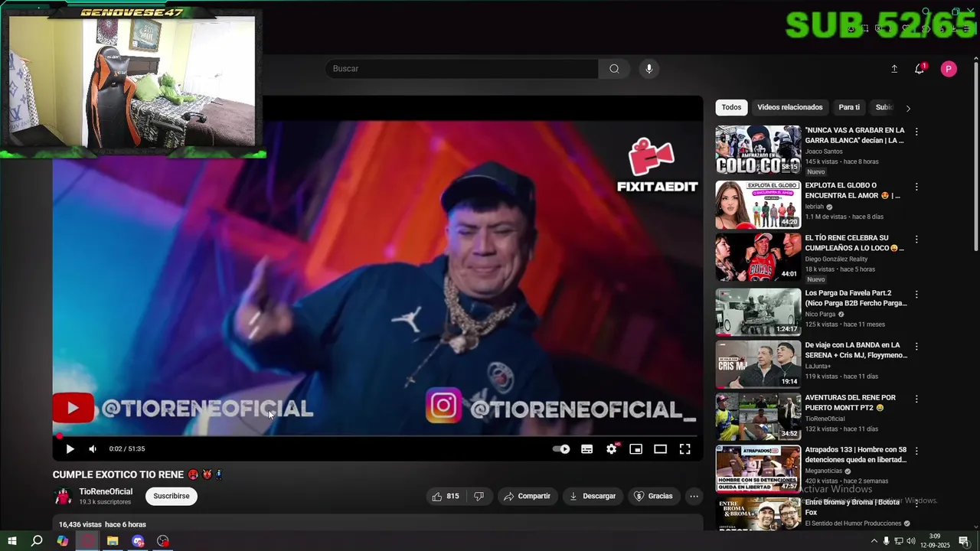Viewport: 980px width, 551px height.
Task: Open the player settings gear
Action: 611,449
